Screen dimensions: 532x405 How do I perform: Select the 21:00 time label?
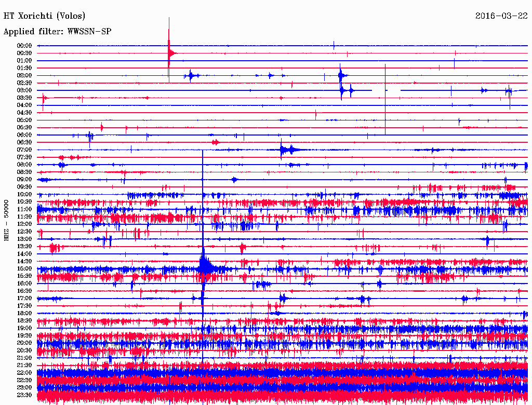point(24,358)
